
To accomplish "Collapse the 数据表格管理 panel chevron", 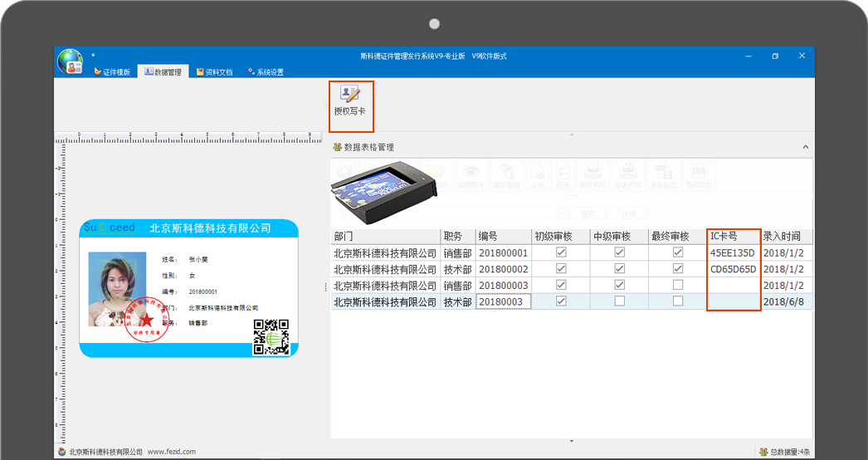I will [x=806, y=148].
